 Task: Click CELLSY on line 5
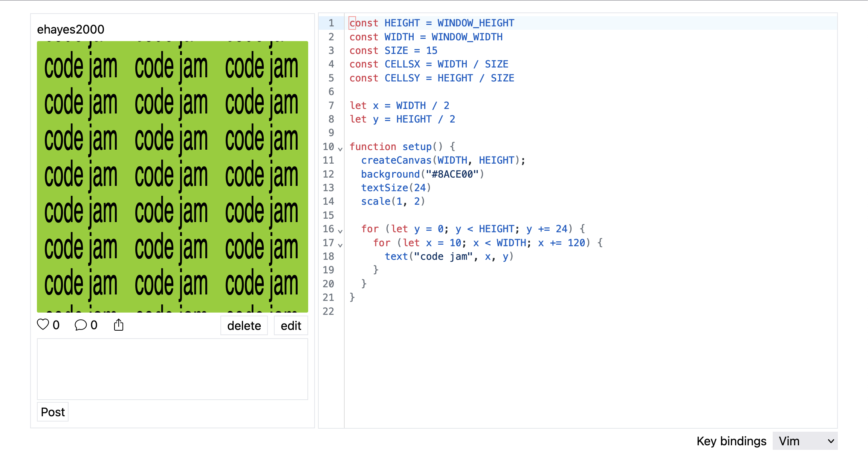click(402, 78)
